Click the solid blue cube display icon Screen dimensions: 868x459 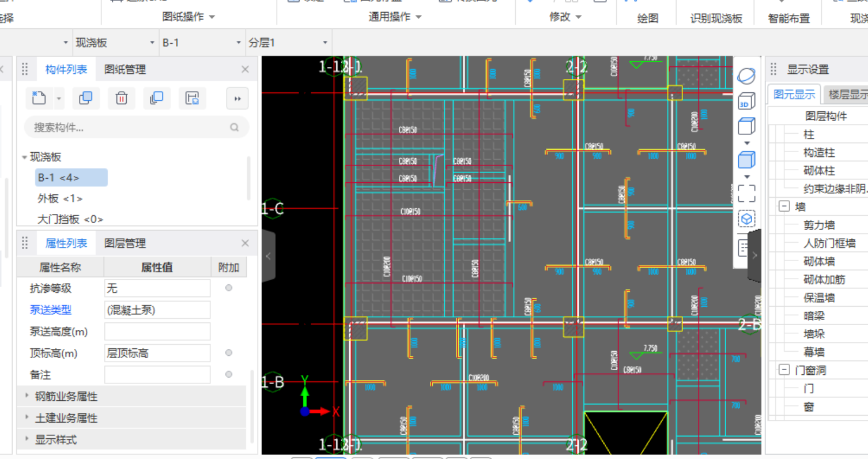(x=746, y=159)
